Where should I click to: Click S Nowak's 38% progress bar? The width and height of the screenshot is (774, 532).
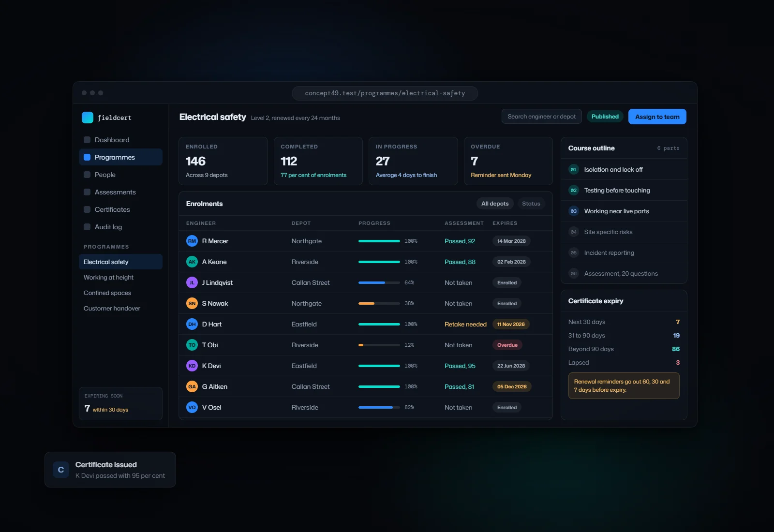(379, 303)
